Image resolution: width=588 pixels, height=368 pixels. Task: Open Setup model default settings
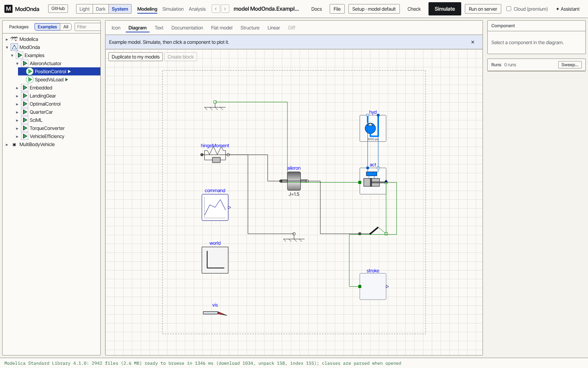click(374, 9)
